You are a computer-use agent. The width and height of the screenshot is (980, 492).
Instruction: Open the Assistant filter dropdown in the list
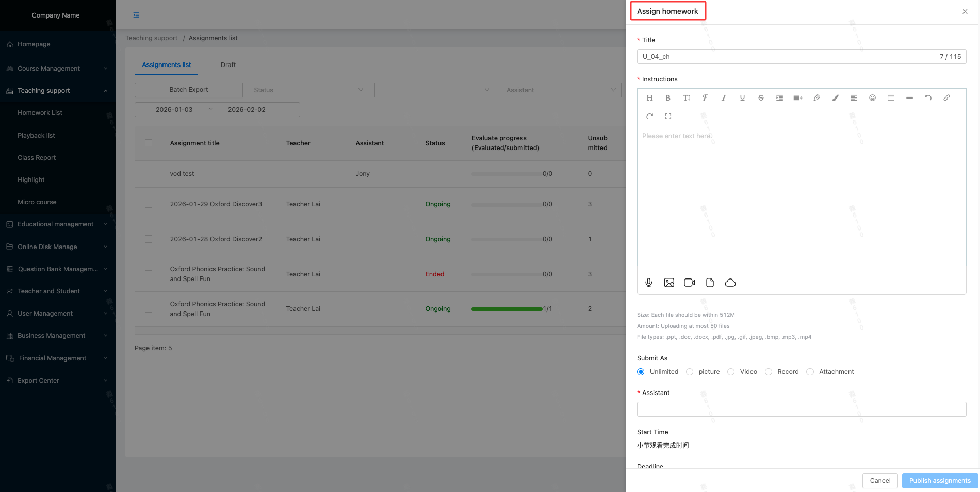[x=561, y=90]
